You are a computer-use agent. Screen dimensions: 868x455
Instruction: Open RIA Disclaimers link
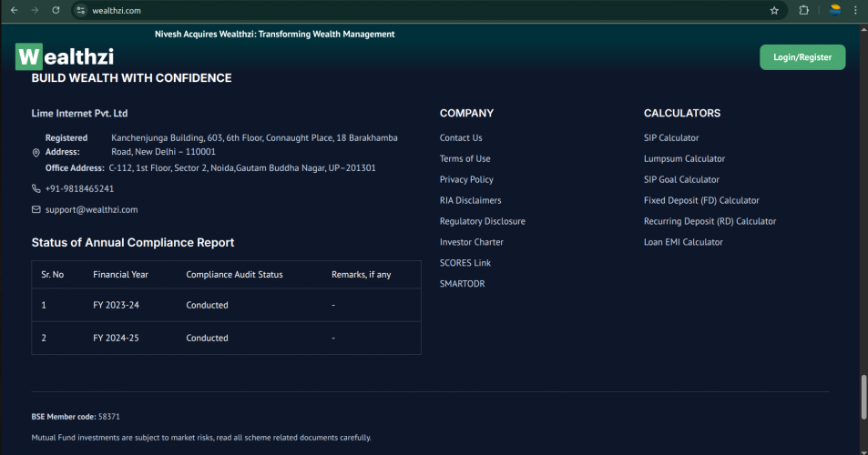tap(470, 200)
